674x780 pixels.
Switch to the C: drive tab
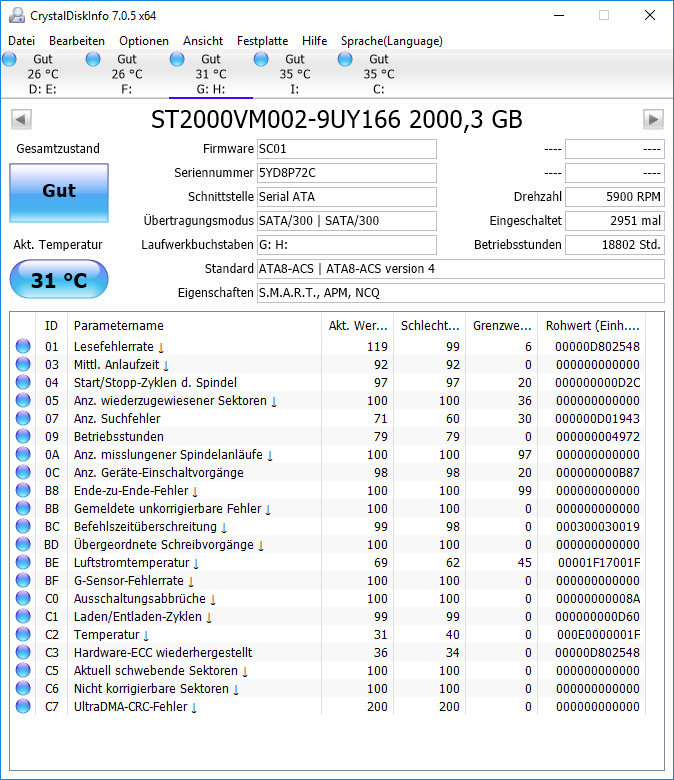[379, 74]
